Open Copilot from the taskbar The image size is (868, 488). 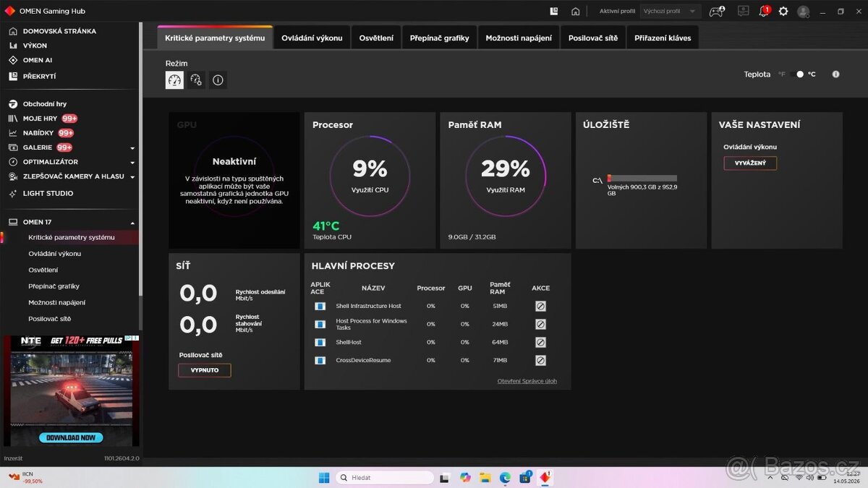464,477
